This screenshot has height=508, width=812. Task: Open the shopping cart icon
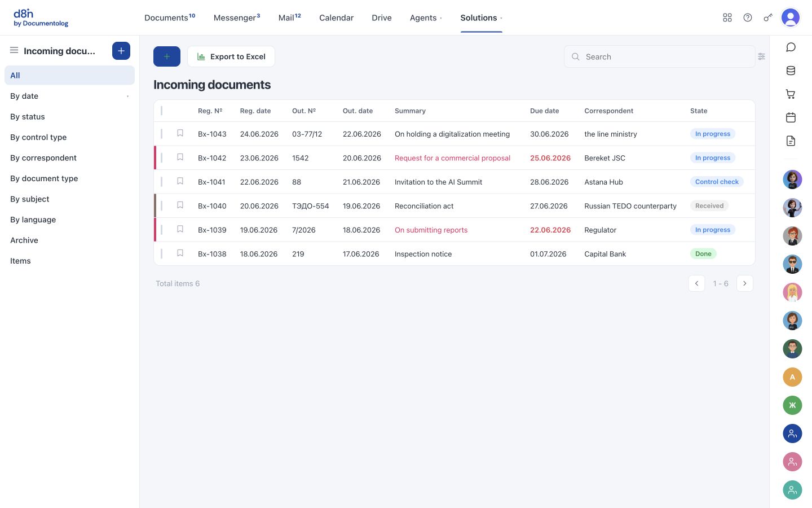tap(791, 94)
